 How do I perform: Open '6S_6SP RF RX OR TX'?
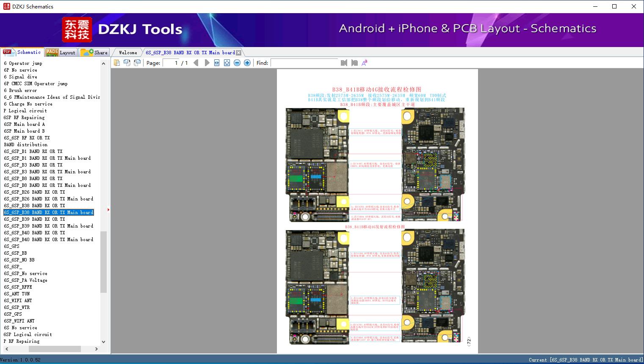coord(27,138)
